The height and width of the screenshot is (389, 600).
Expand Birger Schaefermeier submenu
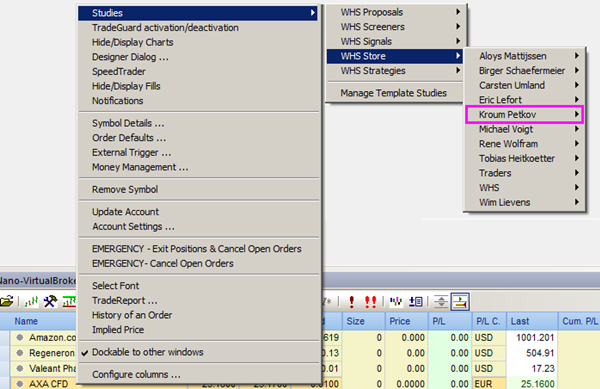pos(524,70)
